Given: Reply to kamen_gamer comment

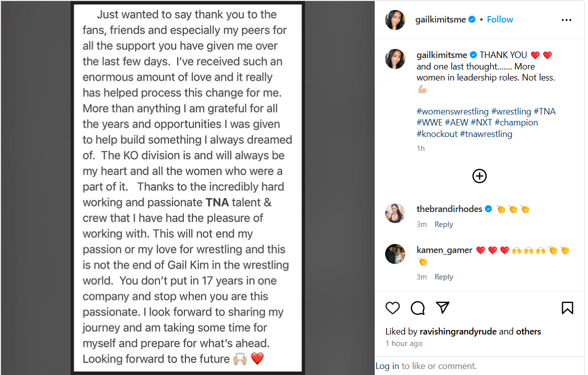Looking at the screenshot, I should pos(444,277).
